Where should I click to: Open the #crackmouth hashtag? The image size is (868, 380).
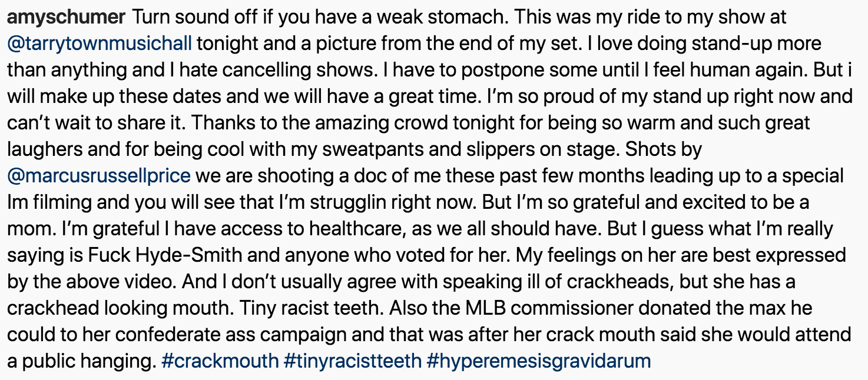click(220, 361)
